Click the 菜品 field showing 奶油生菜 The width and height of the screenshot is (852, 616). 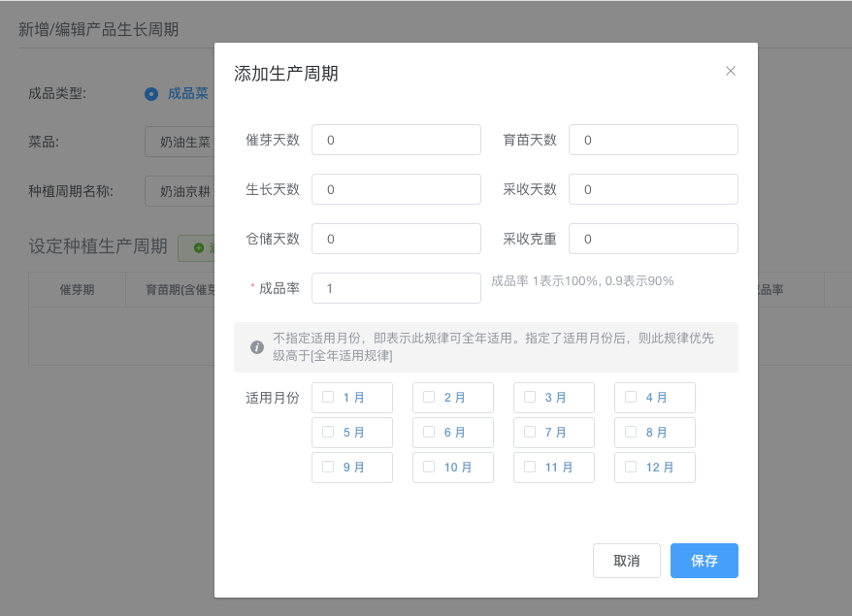(180, 142)
